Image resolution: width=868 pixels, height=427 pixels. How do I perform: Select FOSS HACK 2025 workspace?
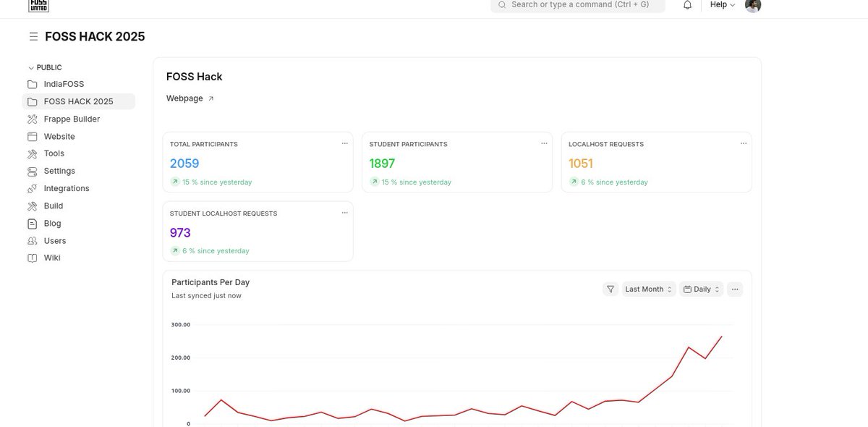coord(78,101)
